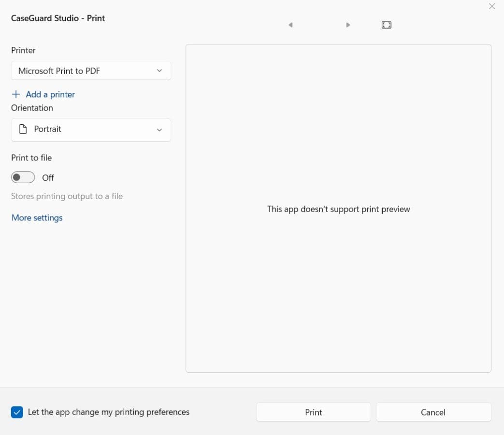This screenshot has width=504, height=435.
Task: Click the plus icon beside Add a printer
Action: 16,94
